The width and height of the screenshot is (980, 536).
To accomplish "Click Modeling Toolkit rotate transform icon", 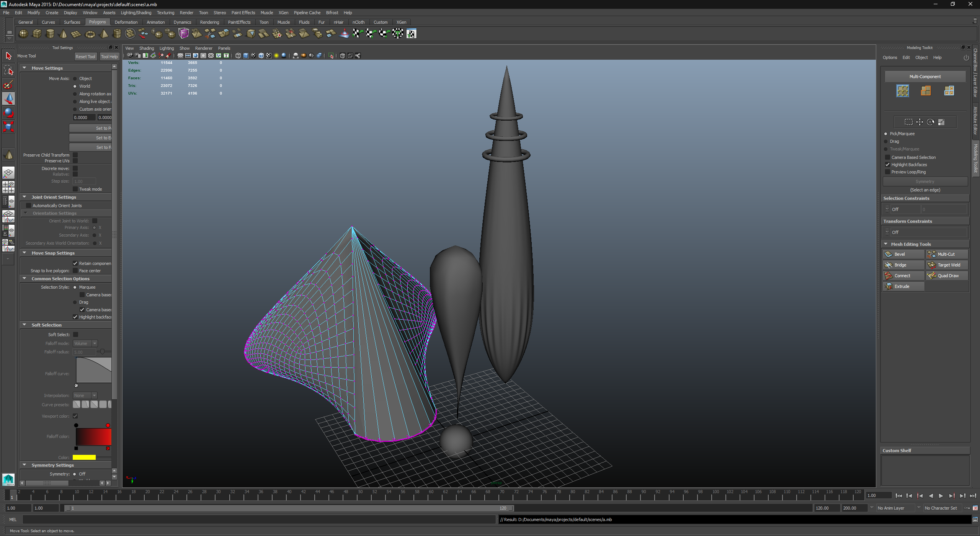I will 930,122.
